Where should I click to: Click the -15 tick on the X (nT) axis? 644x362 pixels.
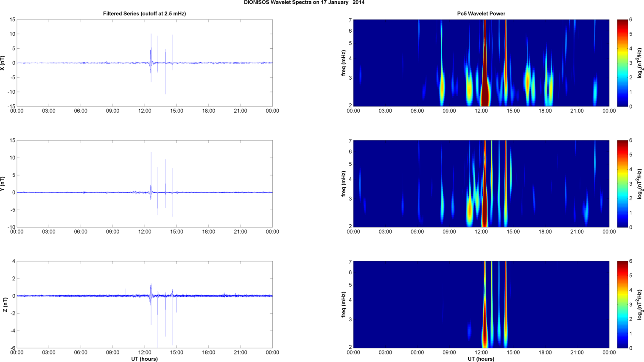pyautogui.click(x=11, y=106)
